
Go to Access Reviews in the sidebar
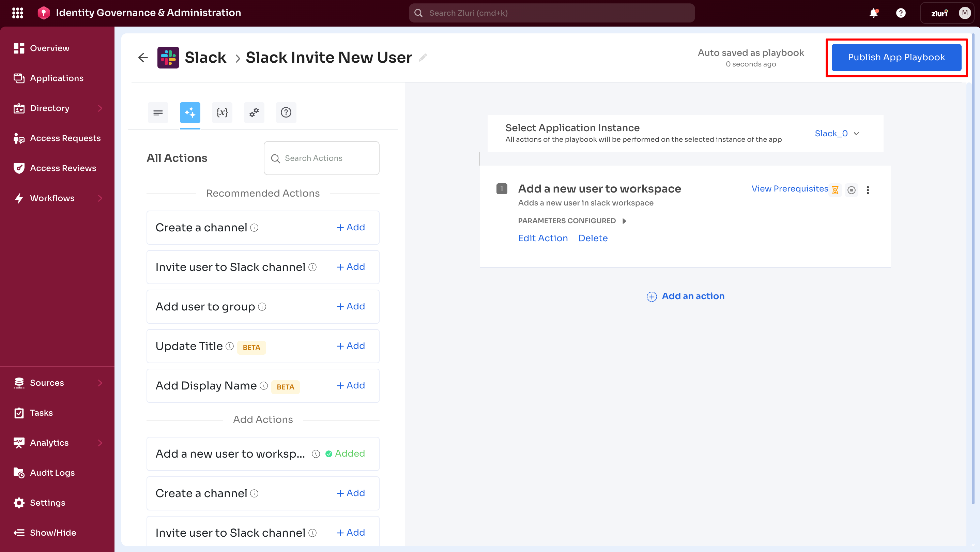pos(63,168)
